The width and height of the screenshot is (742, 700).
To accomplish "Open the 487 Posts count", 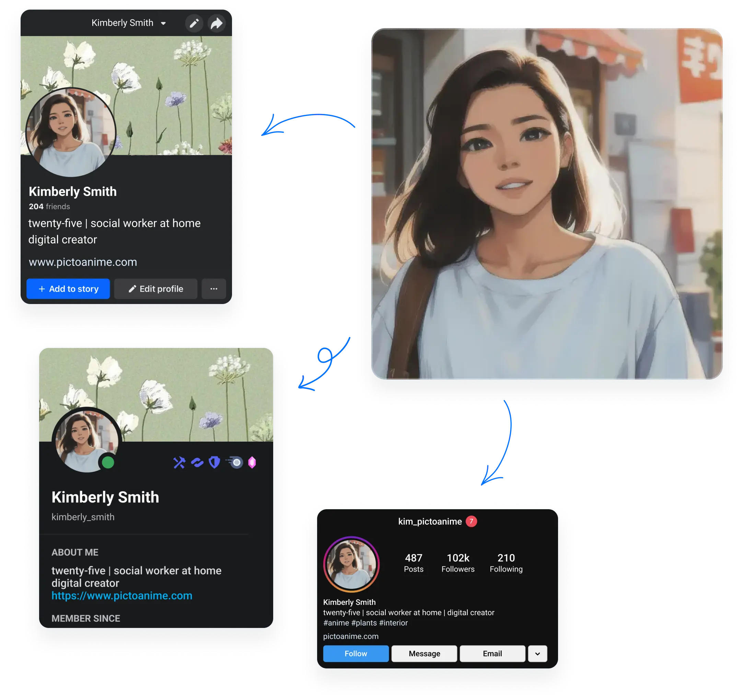I will pyautogui.click(x=414, y=563).
